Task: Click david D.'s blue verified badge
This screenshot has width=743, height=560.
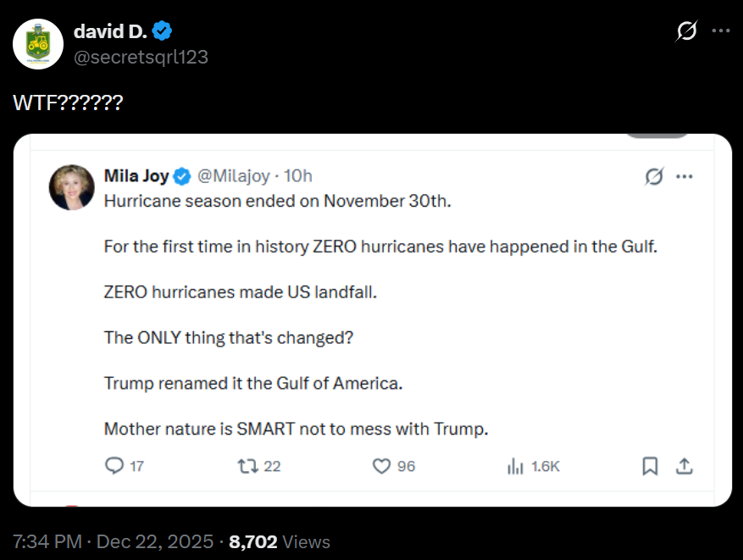Action: pos(163,31)
